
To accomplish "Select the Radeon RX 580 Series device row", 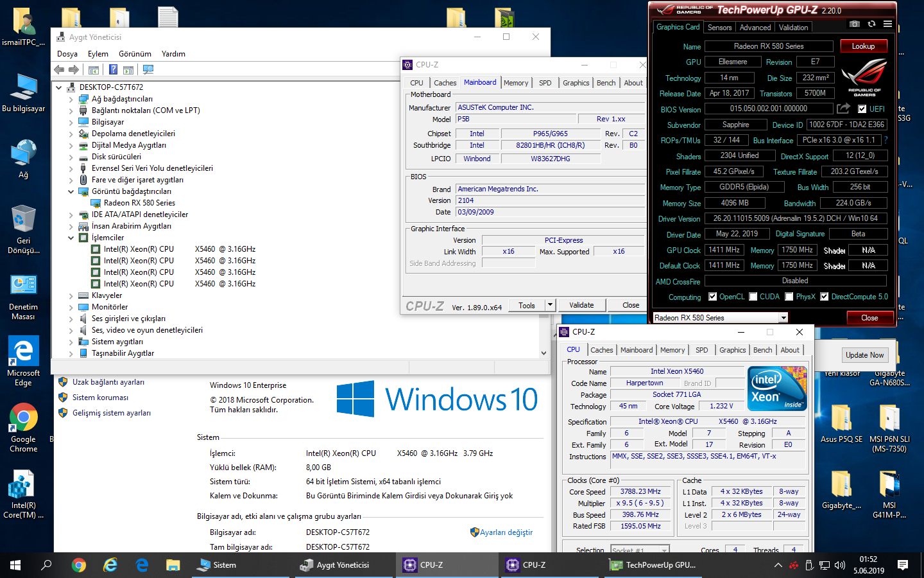I will point(139,203).
